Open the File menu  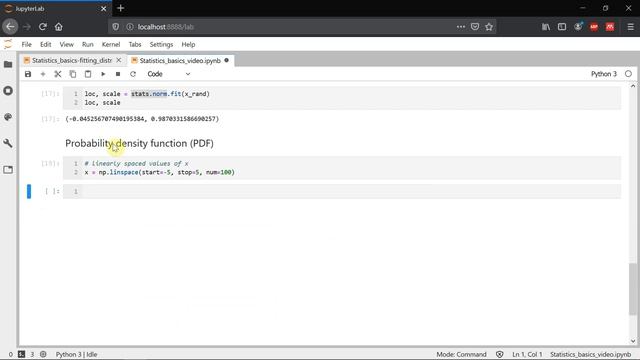27,44
